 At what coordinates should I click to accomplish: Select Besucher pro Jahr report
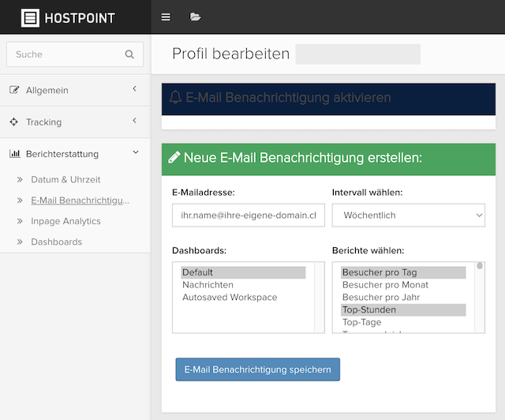pyautogui.click(x=403, y=297)
